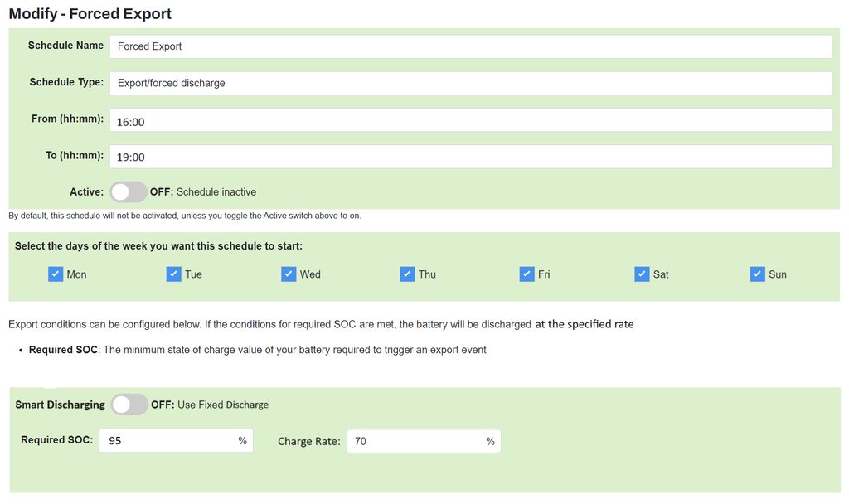Deselect the Thu checkbox
Viewport: 849px width, 504px height.
407,274
